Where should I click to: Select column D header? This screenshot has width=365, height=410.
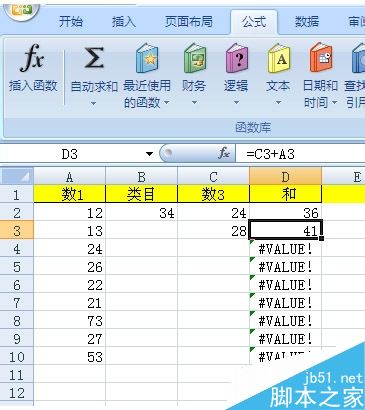pos(285,176)
